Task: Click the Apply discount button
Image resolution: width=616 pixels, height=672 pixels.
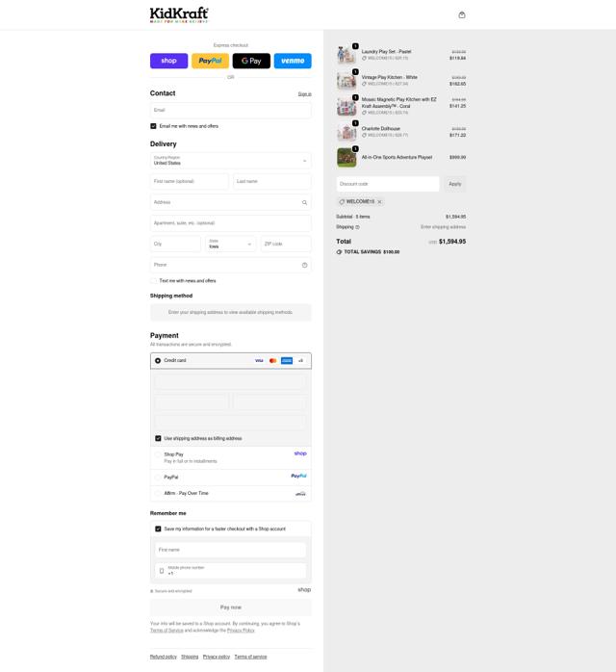Action: 454,184
